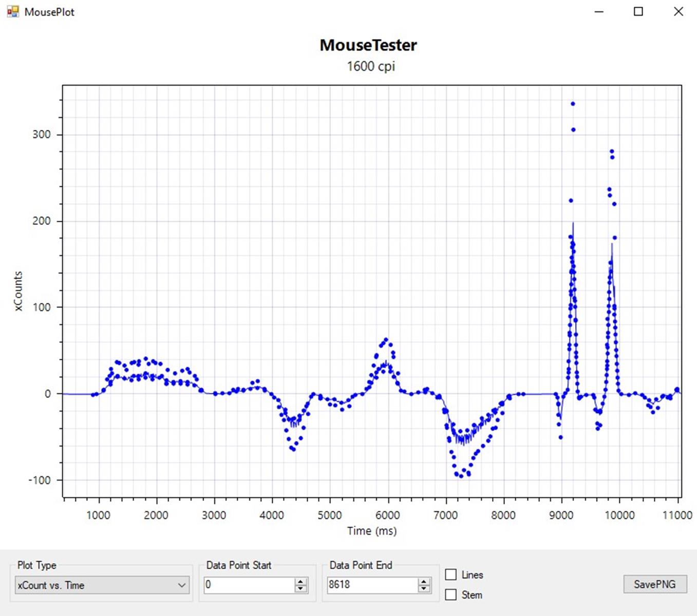Click the highest data point above 300
Screen dimensions: 697x616
click(x=573, y=104)
